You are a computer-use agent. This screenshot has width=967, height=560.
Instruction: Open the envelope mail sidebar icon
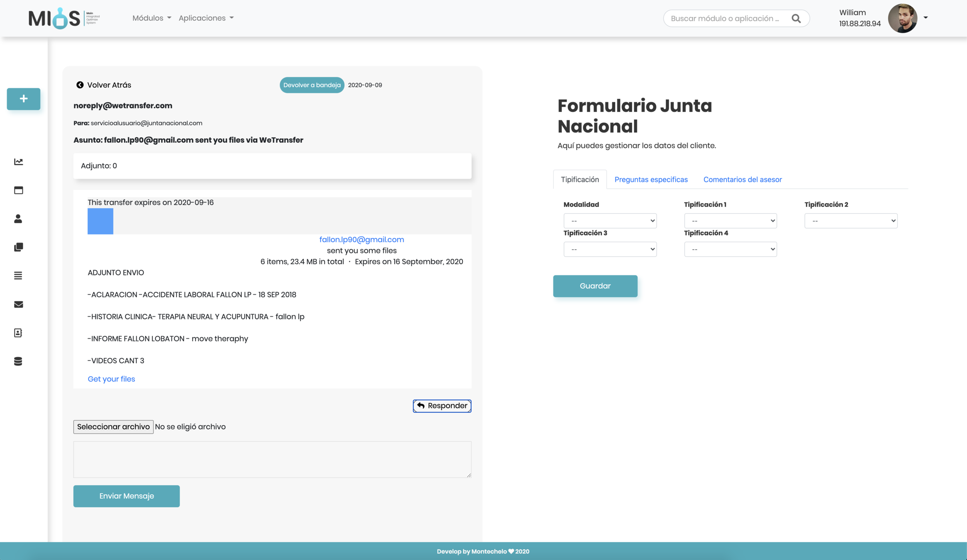pyautogui.click(x=18, y=304)
